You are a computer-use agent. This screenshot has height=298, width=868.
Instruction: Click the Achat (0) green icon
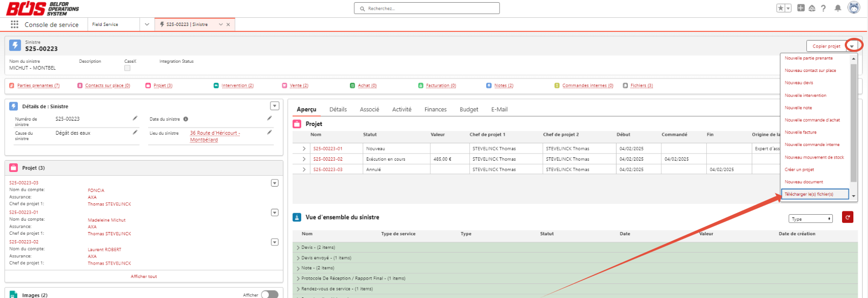click(x=353, y=85)
